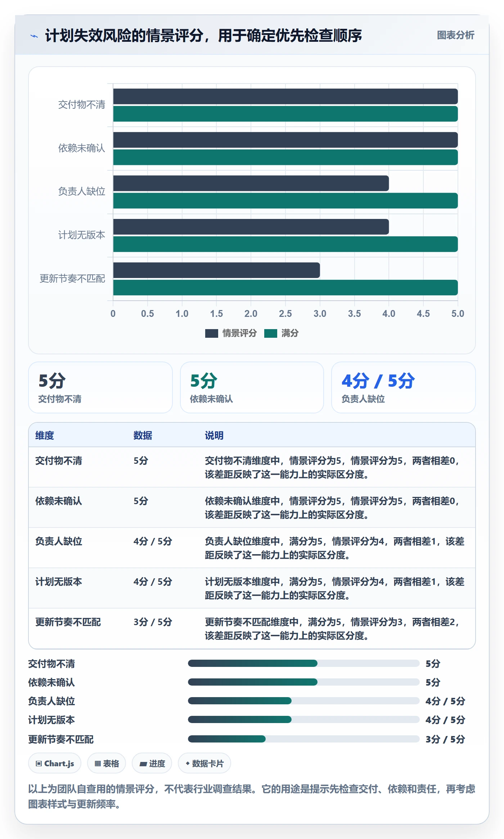Click the 计划无版本 label on chart axis
Screen dimensions: 504x839
pyautogui.click(x=82, y=235)
